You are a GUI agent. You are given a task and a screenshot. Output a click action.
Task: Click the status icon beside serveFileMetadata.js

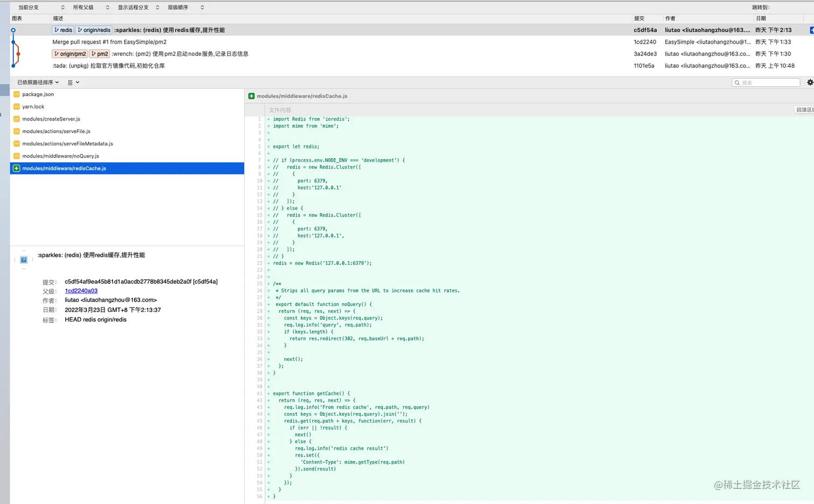(x=17, y=144)
